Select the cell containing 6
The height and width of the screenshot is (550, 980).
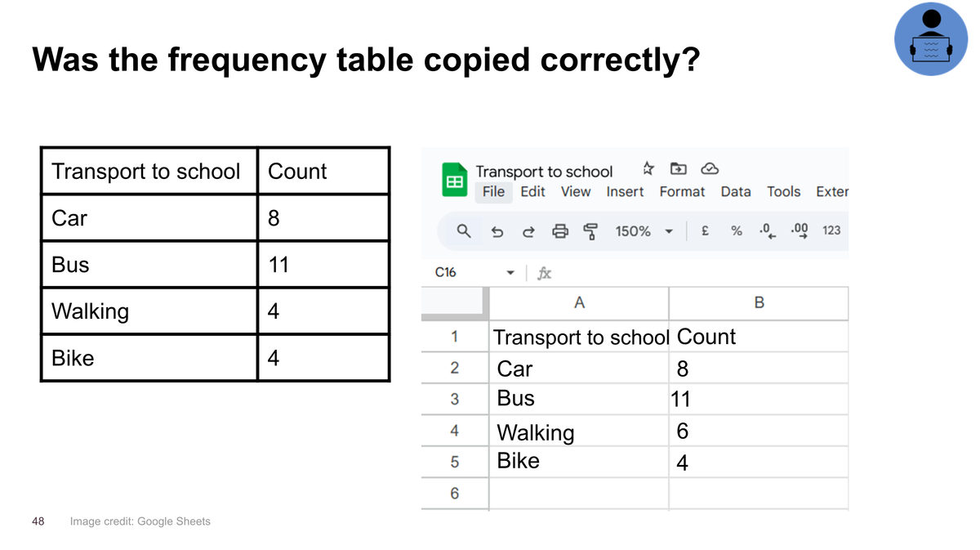758,431
